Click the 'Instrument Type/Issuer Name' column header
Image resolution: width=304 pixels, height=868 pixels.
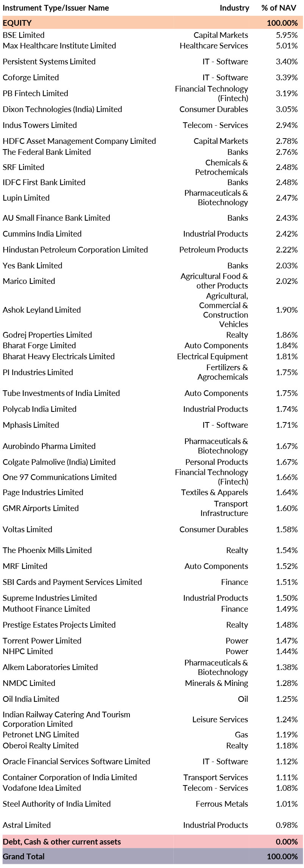[56, 8]
